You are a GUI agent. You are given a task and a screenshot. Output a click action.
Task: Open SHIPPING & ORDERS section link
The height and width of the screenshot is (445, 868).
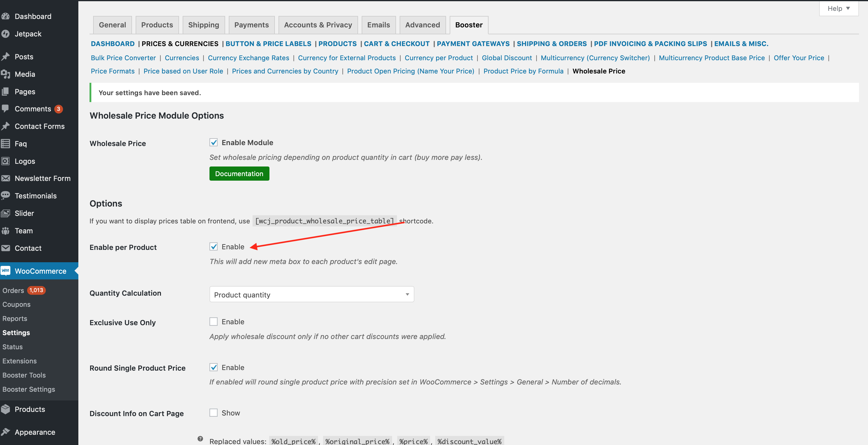552,44
